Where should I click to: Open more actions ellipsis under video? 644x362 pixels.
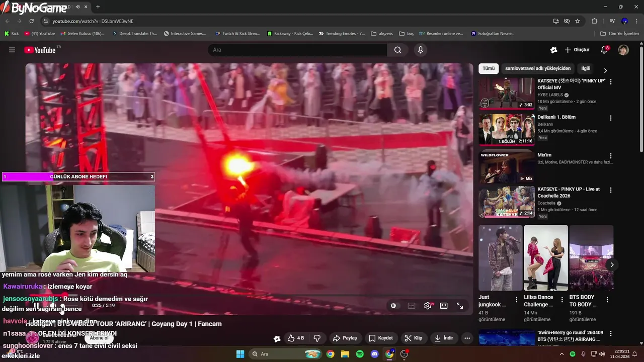[x=467, y=338]
